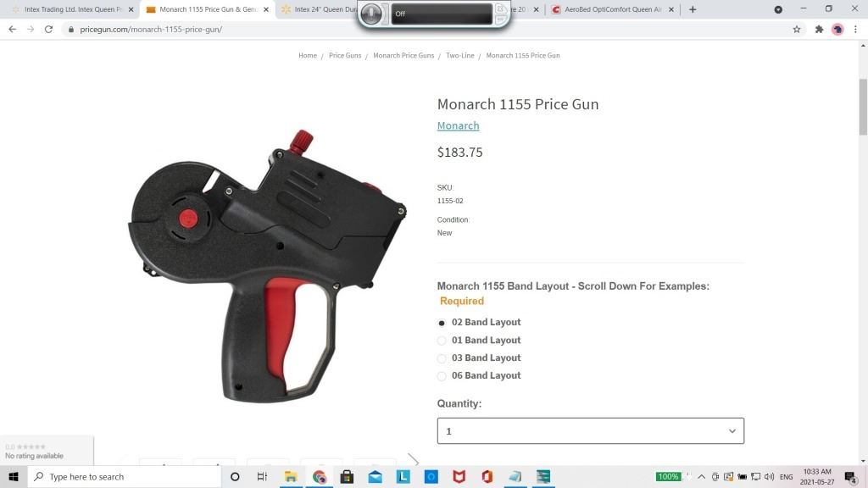
Task: Choose the 06 Band Layout radio button
Action: point(441,376)
